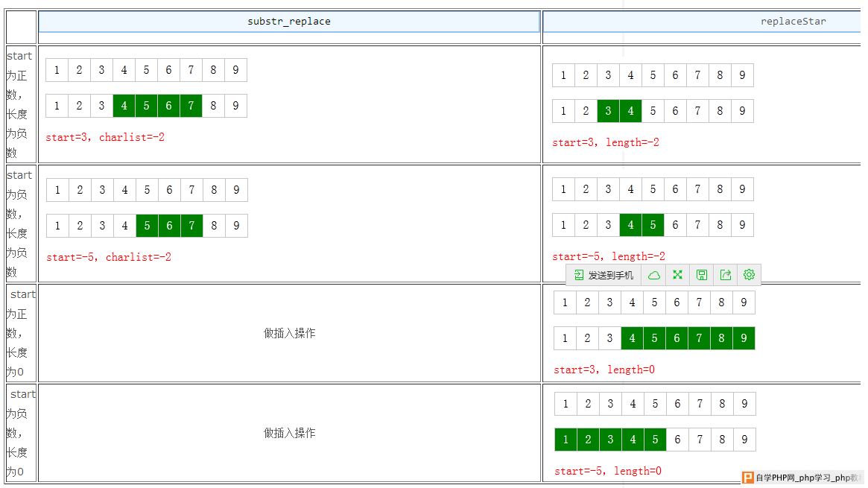Click green cell 9 above start=3, length=0
The width and height of the screenshot is (868, 488).
point(744,338)
